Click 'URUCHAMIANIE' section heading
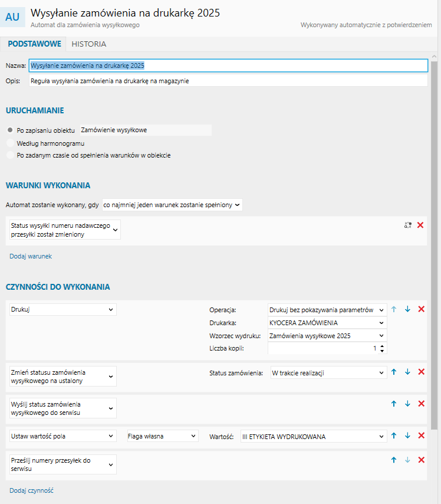This screenshot has width=441, height=504. click(35, 110)
